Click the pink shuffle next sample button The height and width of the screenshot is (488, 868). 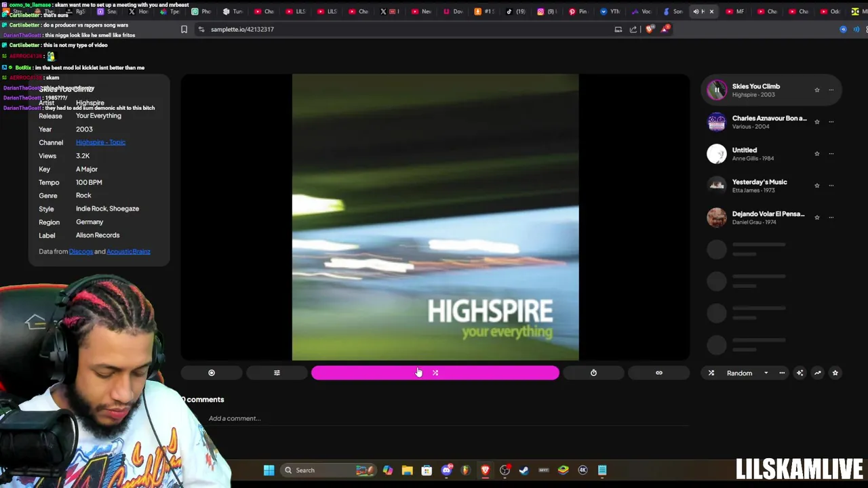point(435,373)
